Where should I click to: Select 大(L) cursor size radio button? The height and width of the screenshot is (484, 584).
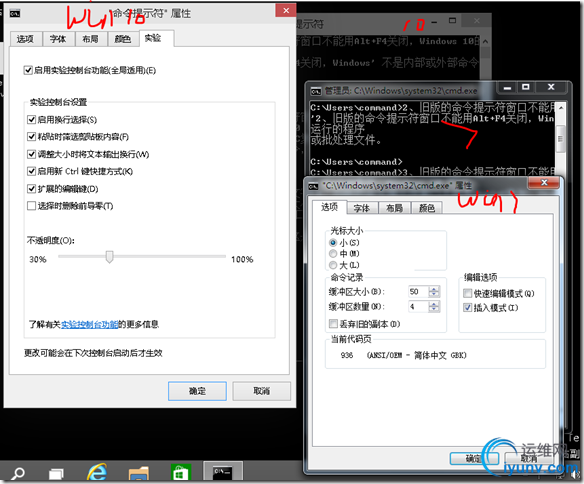(333, 265)
